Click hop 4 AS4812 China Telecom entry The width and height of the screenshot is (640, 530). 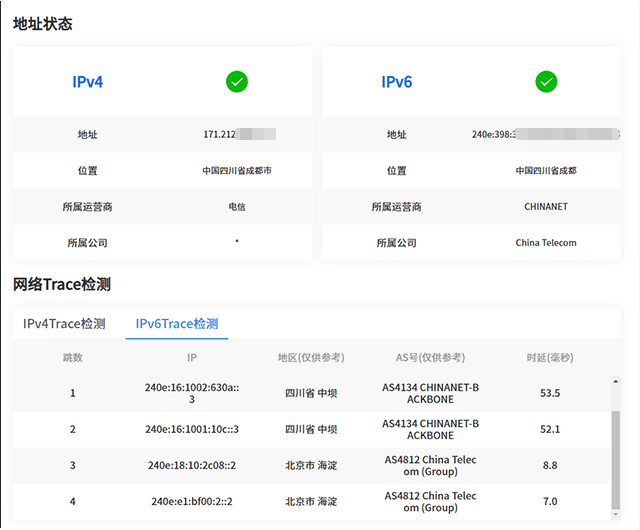pyautogui.click(x=430, y=501)
